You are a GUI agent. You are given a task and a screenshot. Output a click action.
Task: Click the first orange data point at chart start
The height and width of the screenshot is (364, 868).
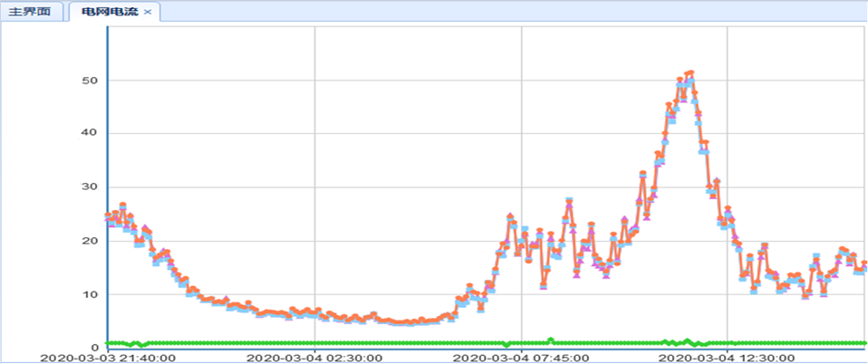108,216
